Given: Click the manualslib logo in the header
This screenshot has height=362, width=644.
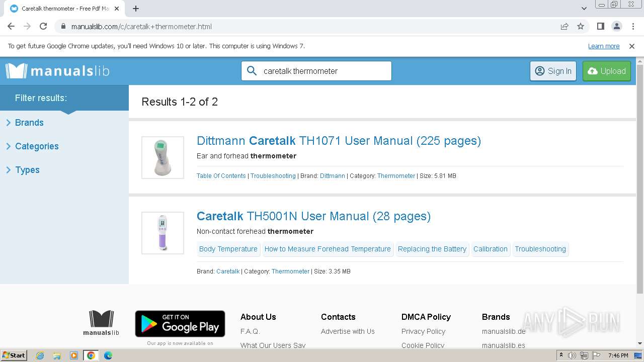Looking at the screenshot, I should pos(57,71).
